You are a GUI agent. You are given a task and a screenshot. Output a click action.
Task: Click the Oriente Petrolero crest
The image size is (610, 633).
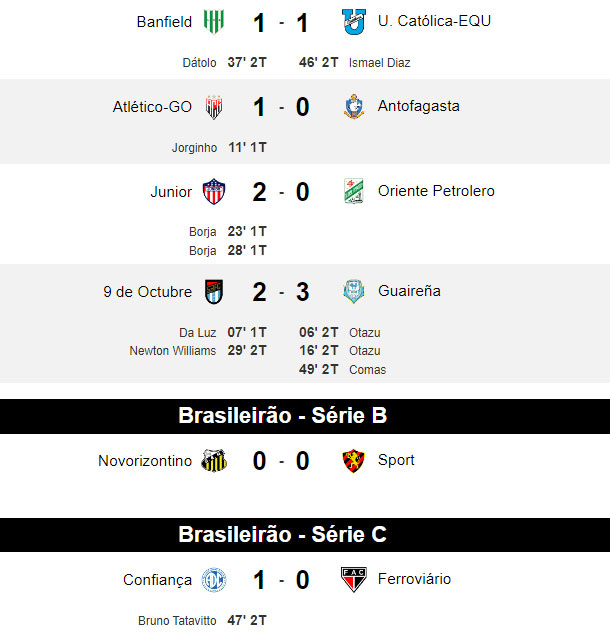(354, 191)
